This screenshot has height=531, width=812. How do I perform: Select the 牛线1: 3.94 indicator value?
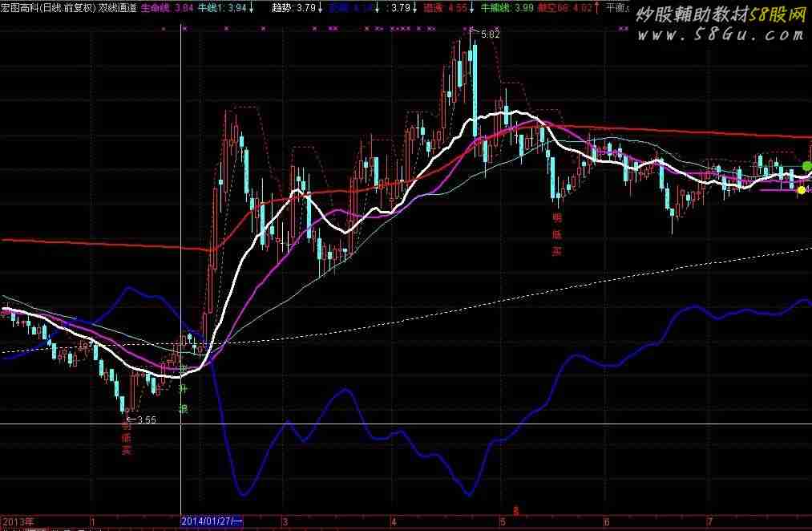click(223, 8)
